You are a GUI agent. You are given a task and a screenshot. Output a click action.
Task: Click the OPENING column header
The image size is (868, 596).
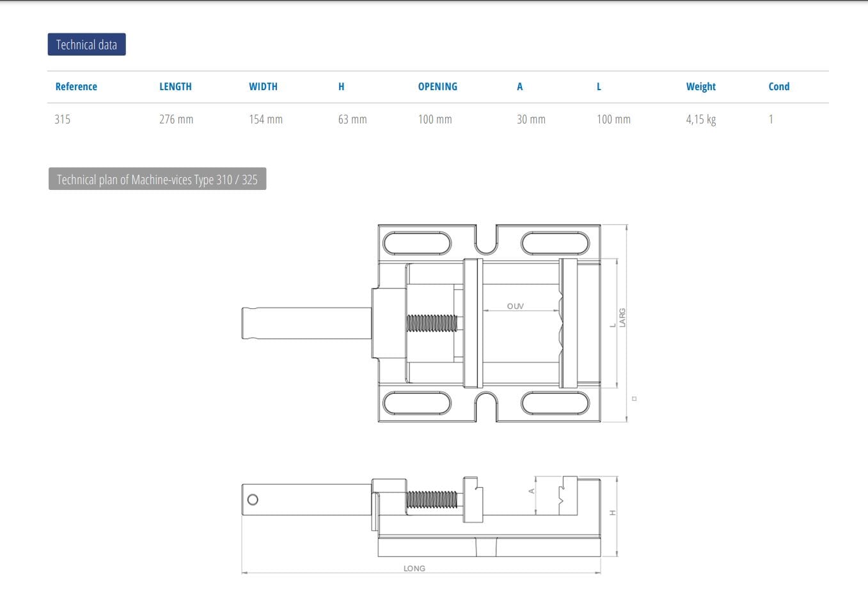click(x=438, y=87)
